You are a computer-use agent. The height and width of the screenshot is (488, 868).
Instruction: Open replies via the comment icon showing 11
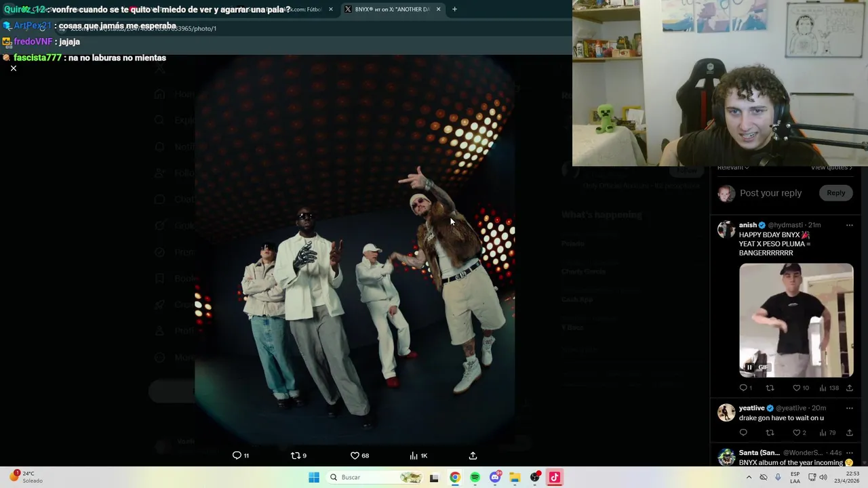241,455
